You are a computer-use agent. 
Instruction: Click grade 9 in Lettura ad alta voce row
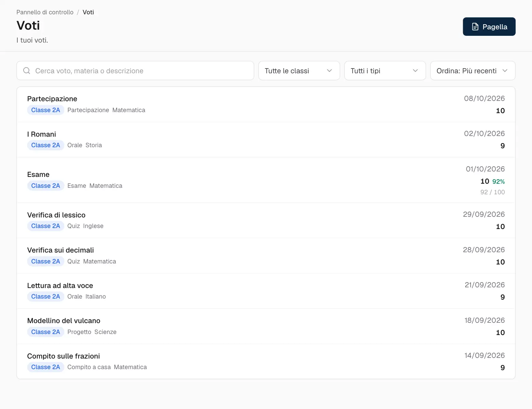point(503,297)
